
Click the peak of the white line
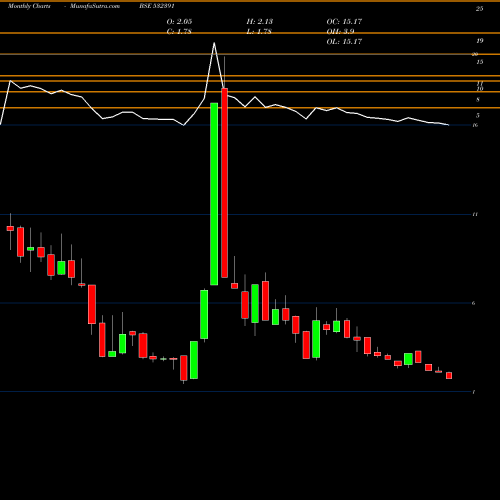[x=214, y=43]
